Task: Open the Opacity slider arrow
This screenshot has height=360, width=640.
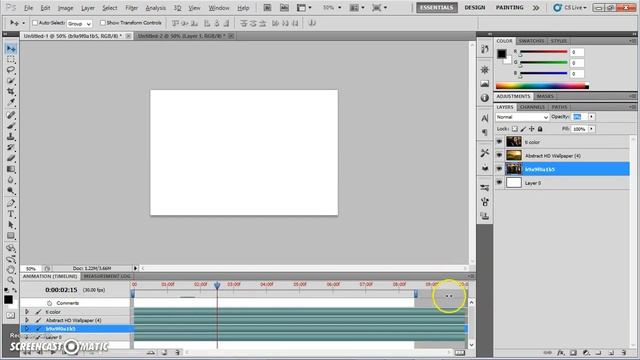Action: [x=591, y=117]
